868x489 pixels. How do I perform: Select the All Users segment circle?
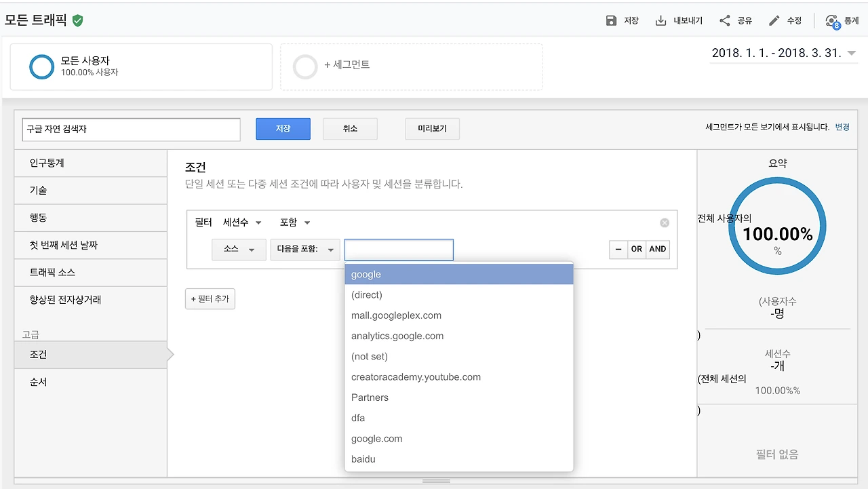(x=41, y=66)
